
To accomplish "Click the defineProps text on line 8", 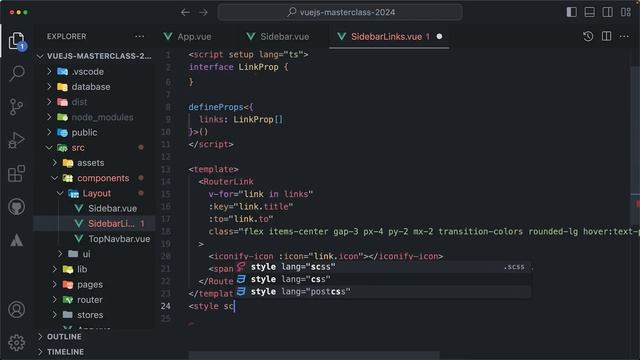I will coord(216,107).
